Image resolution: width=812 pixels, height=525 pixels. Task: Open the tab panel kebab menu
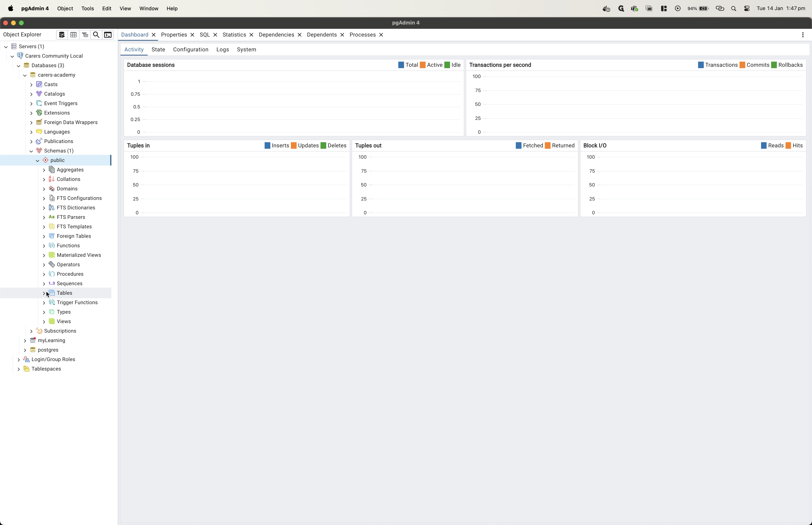pos(803,35)
